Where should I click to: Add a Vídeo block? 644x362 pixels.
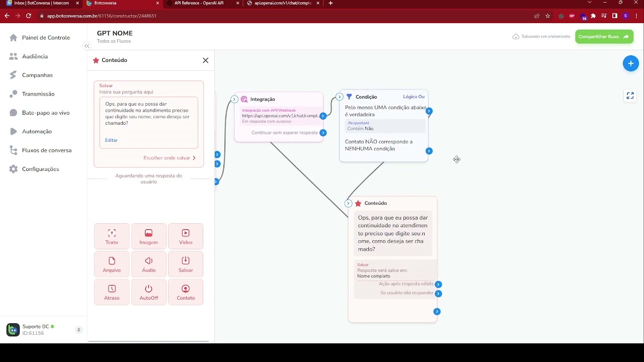[186, 236]
